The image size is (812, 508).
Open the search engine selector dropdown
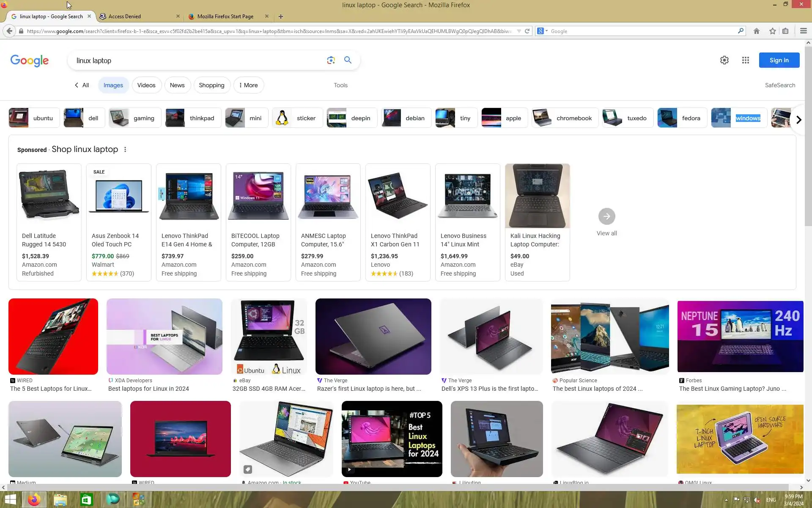[x=542, y=31]
